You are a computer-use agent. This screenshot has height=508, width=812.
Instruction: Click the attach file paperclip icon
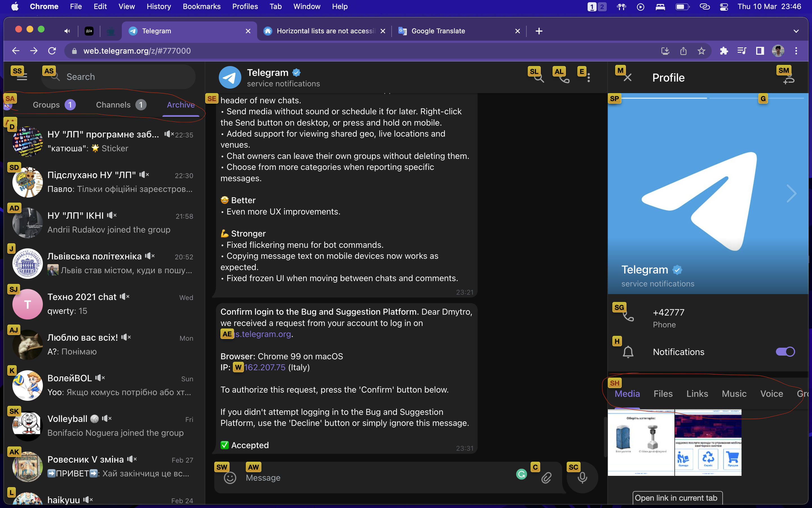tap(546, 478)
